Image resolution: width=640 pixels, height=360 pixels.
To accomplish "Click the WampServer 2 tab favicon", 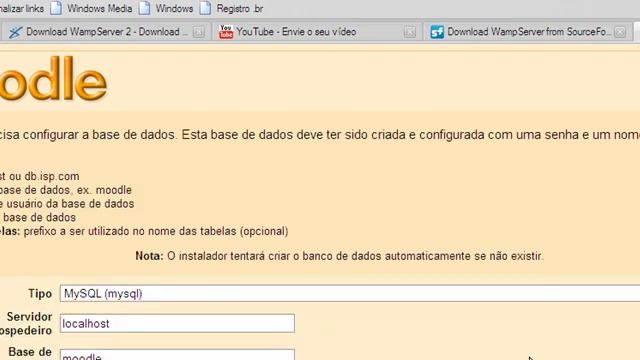I will pyautogui.click(x=16, y=32).
